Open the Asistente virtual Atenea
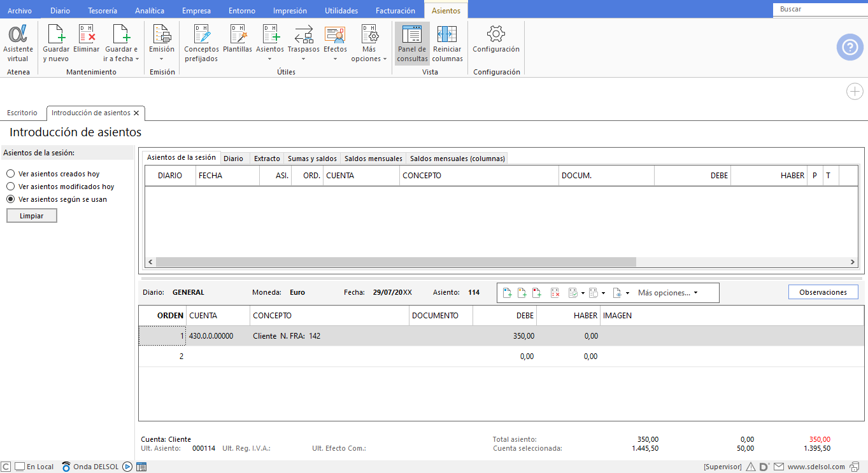The height and width of the screenshot is (473, 868). pos(18,43)
